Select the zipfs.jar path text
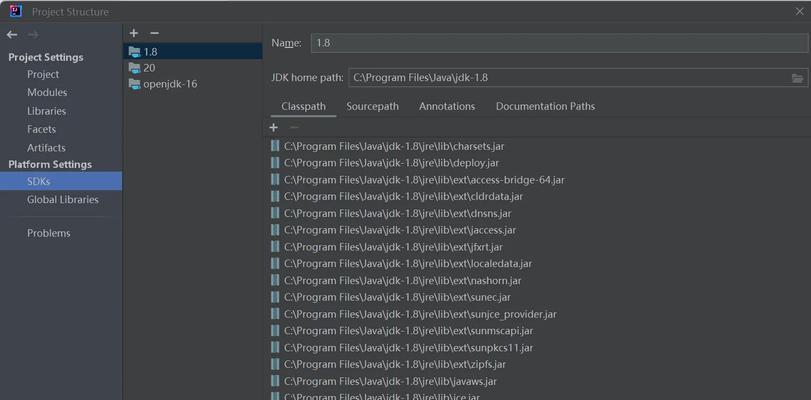Screen dimensions: 811x400 tap(395, 364)
